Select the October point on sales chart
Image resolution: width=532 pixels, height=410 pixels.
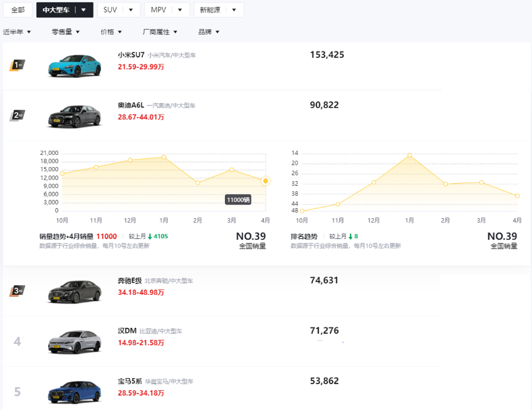(62, 174)
